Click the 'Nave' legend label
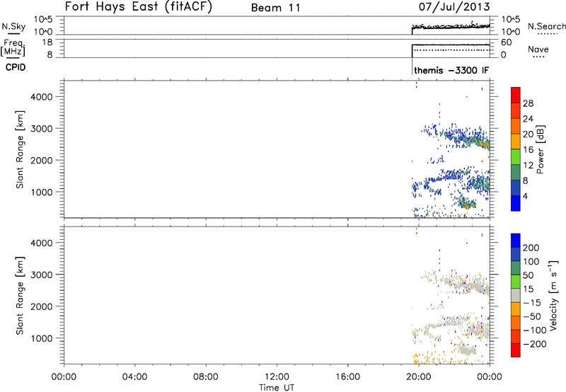This screenshot has width=566, height=392. pos(538,50)
